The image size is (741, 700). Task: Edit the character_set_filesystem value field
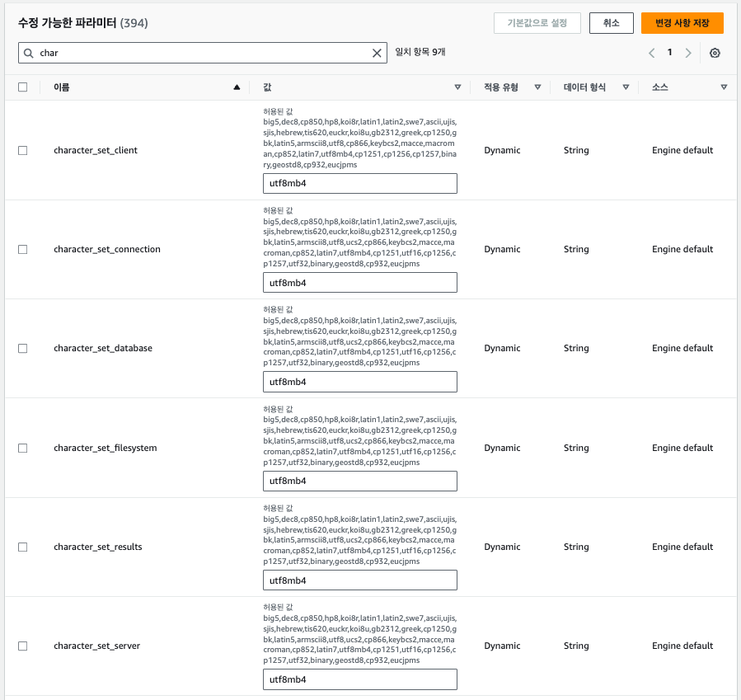[359, 482]
